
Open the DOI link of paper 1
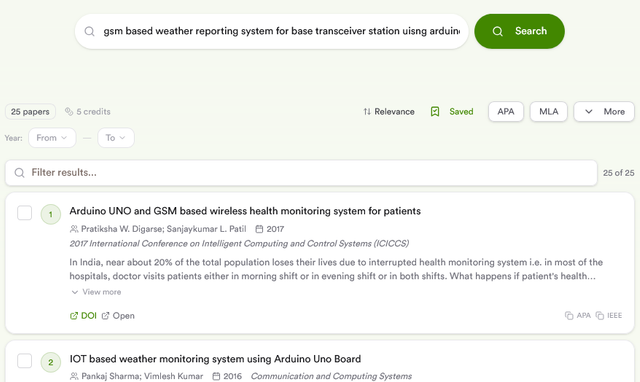83,315
